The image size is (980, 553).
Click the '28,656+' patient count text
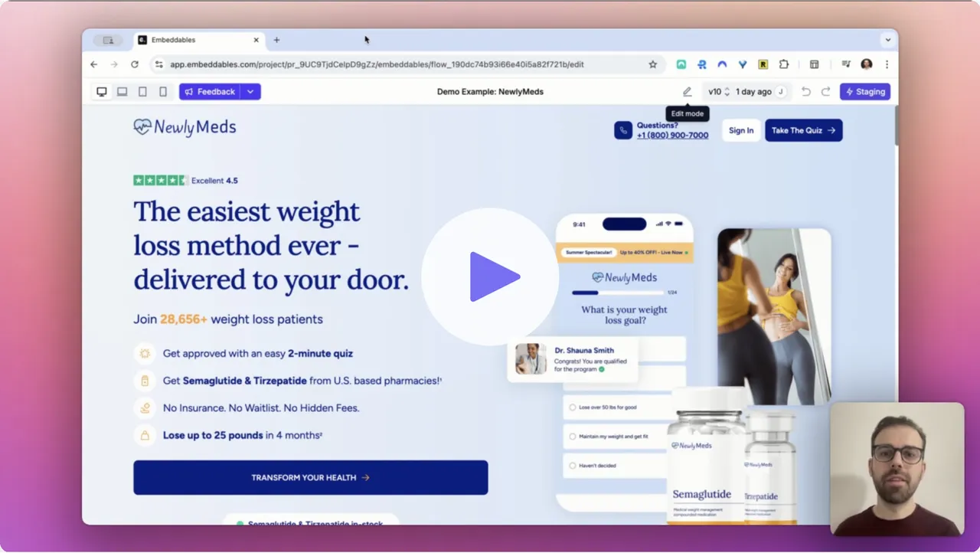(184, 319)
